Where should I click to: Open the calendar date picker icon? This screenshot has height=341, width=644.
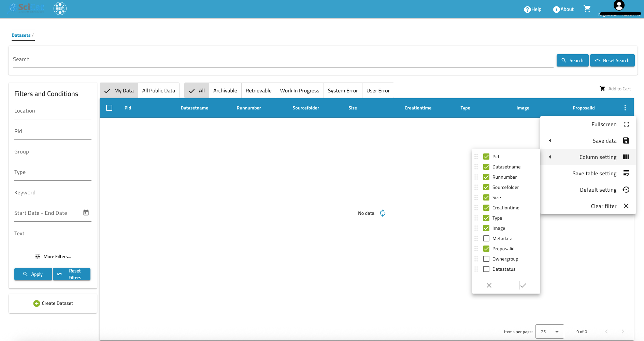coord(86,213)
